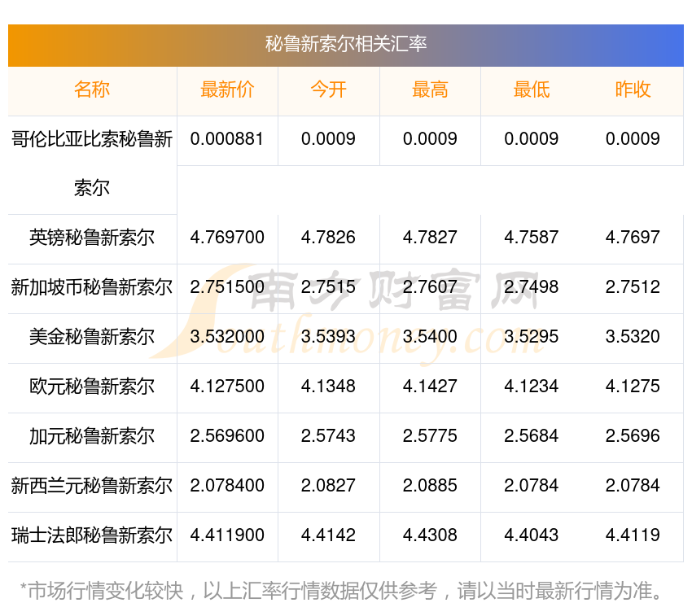Click the previous close 4.1275
Viewport: 692px width, 616px height.
[x=633, y=387]
